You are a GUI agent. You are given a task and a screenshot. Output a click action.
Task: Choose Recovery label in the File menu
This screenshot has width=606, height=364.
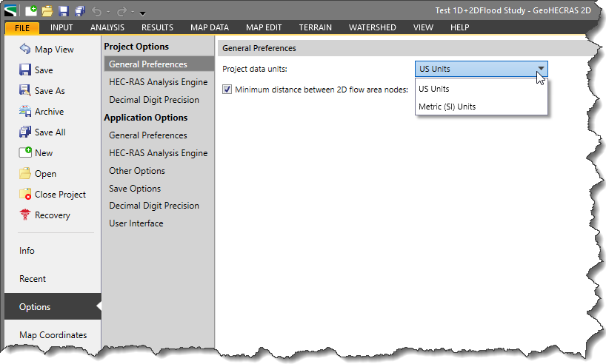[x=53, y=215]
